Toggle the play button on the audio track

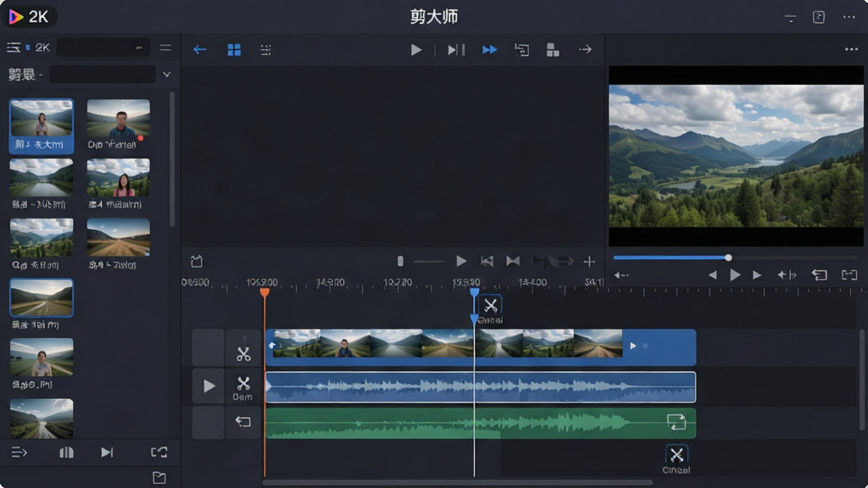point(209,385)
